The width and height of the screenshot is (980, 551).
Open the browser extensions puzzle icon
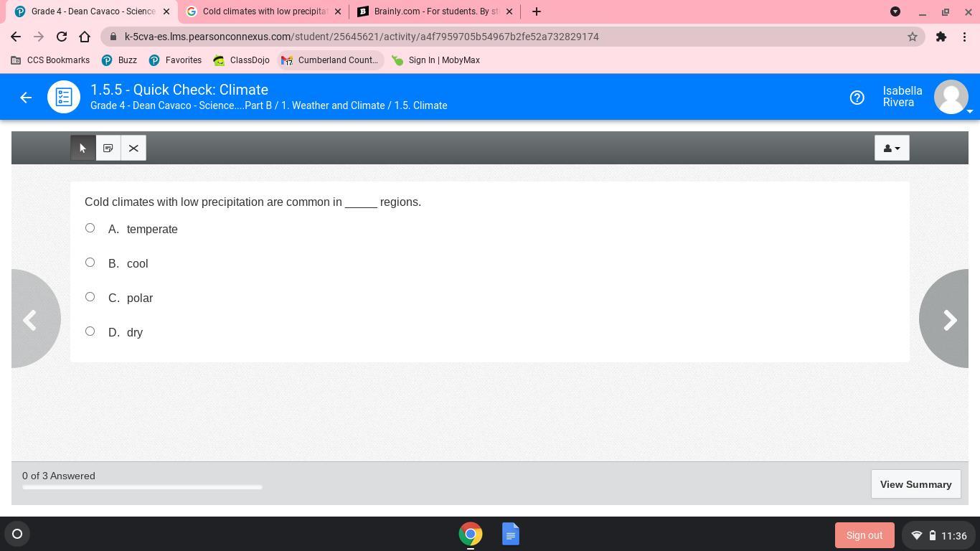[941, 37]
